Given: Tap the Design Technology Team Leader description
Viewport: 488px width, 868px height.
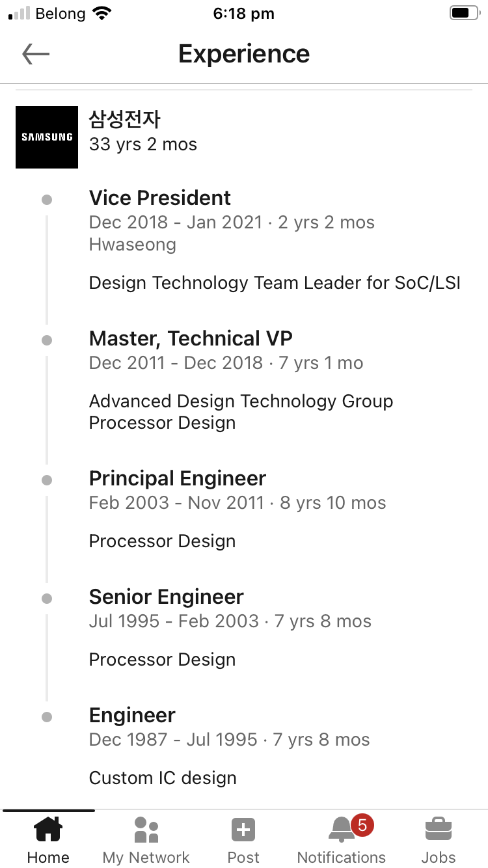Looking at the screenshot, I should [x=275, y=283].
